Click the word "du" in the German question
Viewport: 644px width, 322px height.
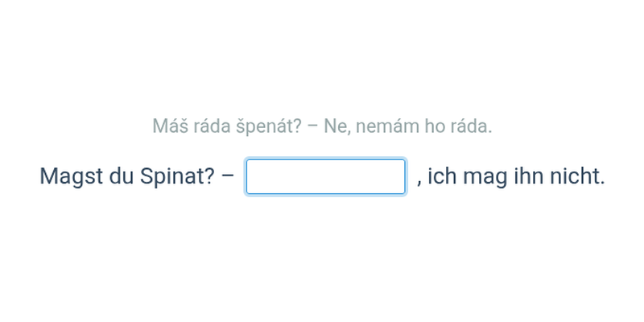pos(121,176)
